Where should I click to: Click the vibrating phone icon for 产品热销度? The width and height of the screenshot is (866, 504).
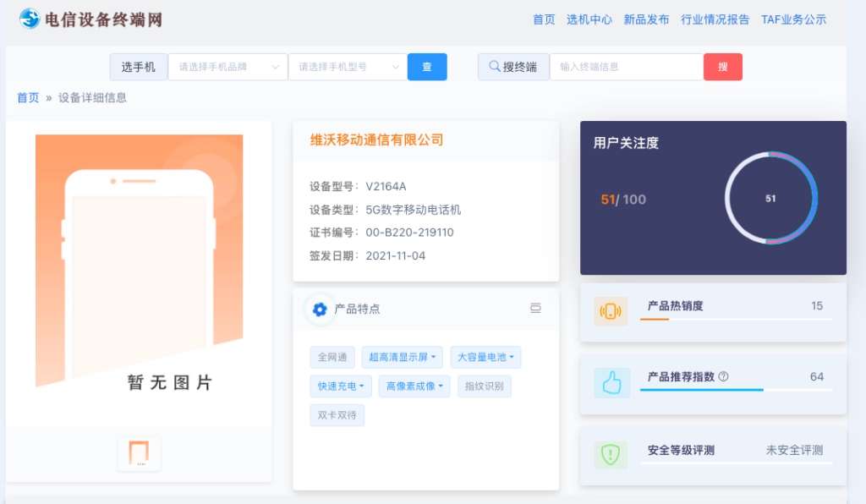tap(611, 311)
